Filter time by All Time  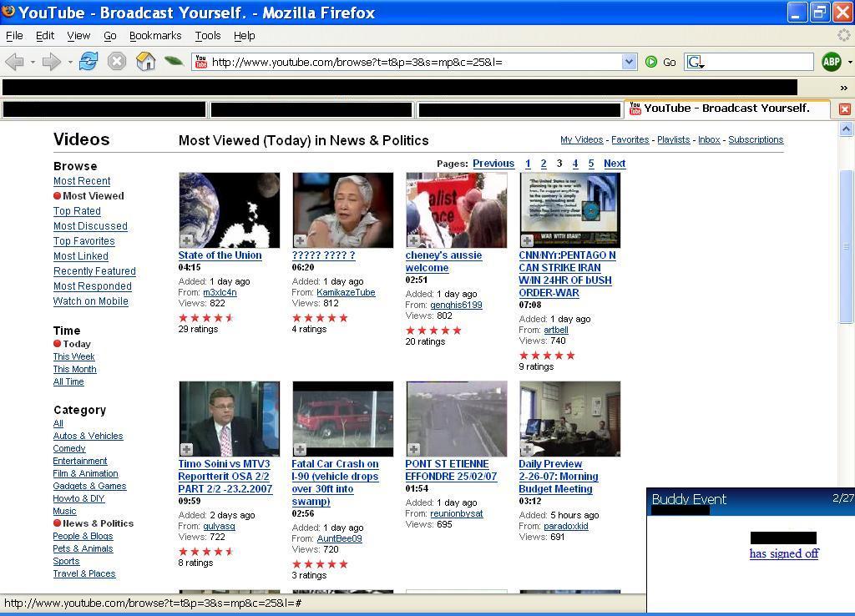[68, 381]
